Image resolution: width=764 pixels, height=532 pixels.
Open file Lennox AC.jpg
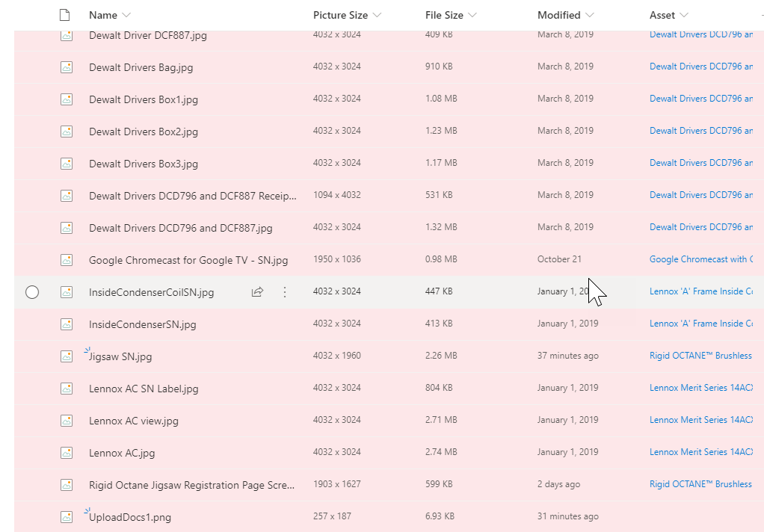(122, 453)
